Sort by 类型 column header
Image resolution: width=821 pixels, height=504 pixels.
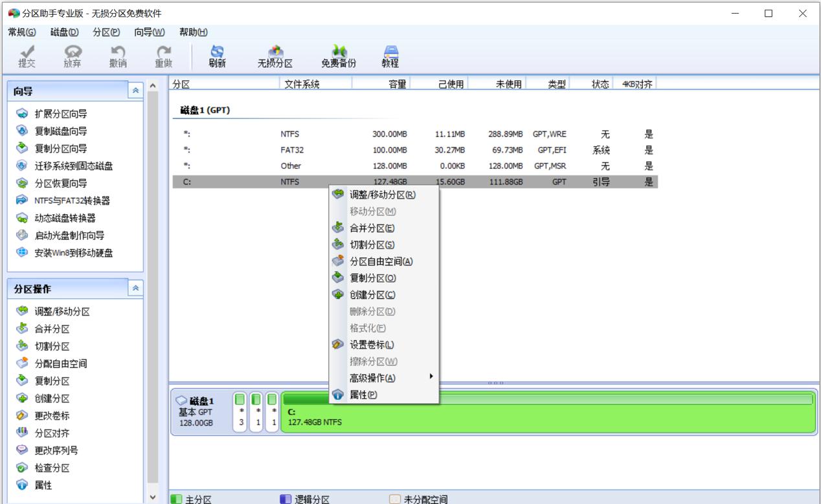[548, 83]
